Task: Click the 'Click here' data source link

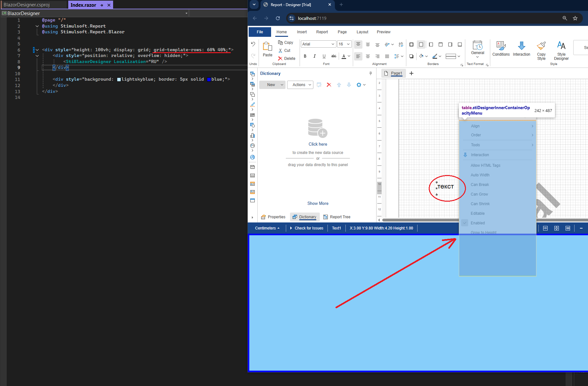Action: click(318, 144)
